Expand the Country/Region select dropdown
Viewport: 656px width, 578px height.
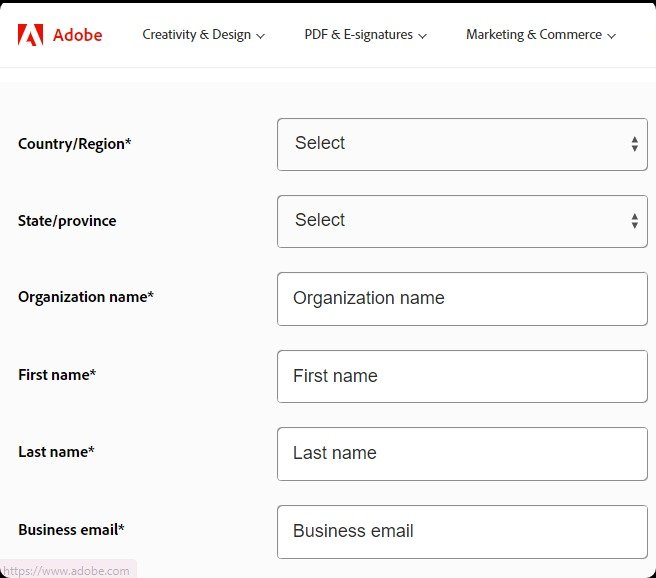(462, 144)
